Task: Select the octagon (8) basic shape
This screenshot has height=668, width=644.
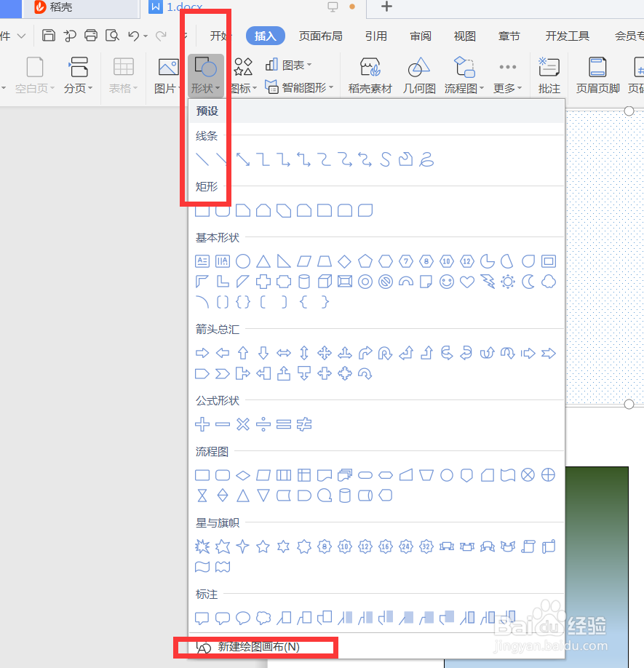Action: 426,261
